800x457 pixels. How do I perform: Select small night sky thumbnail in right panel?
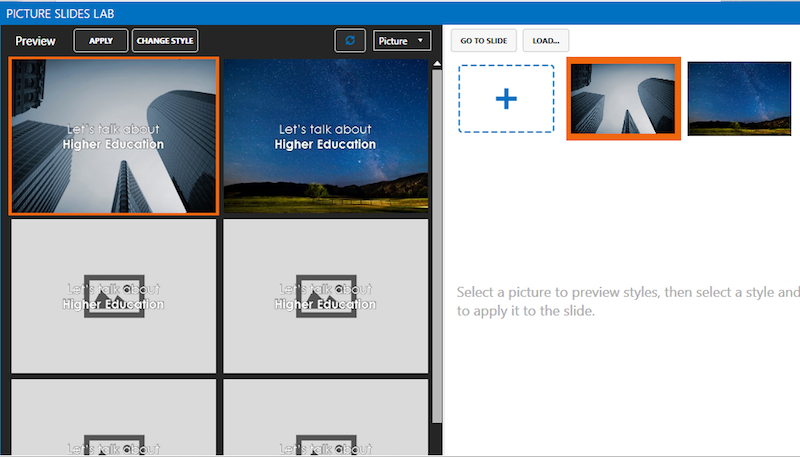pos(739,99)
